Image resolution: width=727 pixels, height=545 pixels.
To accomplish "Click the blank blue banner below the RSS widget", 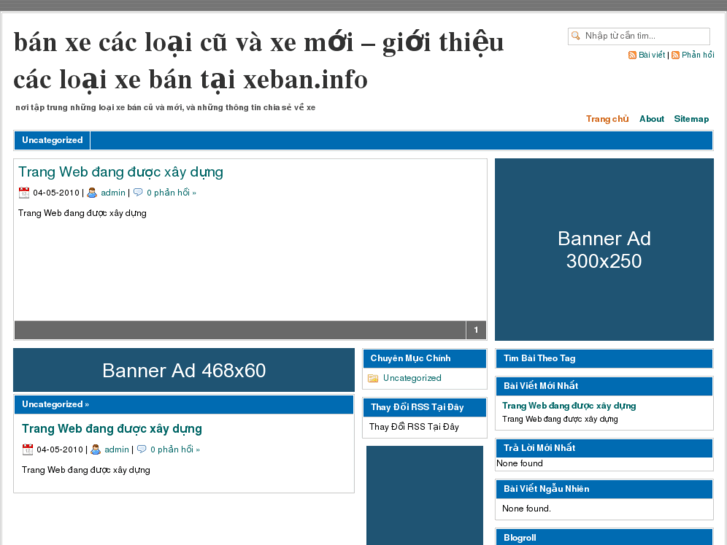I will tap(425, 495).
